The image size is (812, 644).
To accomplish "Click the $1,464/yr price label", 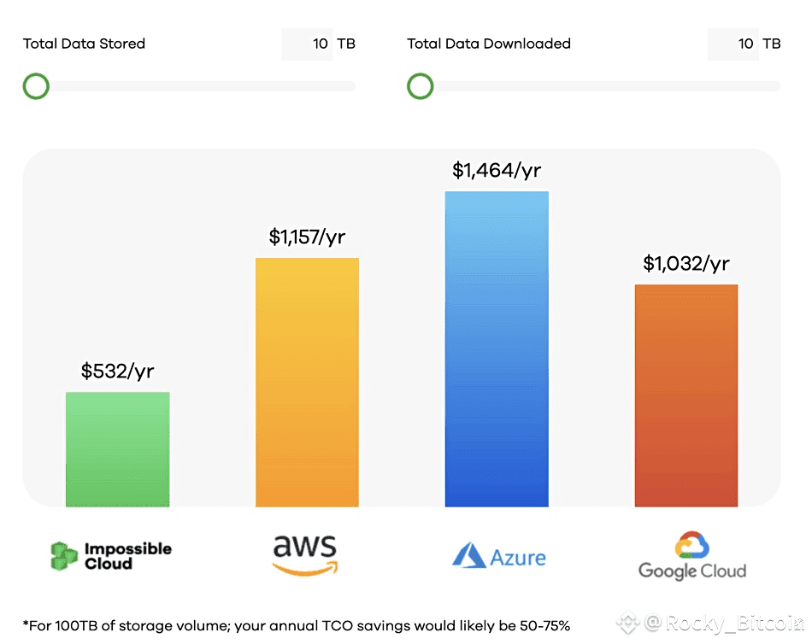I will (x=497, y=171).
